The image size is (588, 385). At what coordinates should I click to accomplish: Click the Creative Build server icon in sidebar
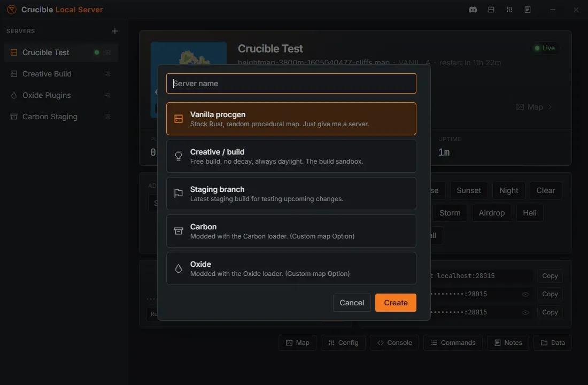(14, 74)
